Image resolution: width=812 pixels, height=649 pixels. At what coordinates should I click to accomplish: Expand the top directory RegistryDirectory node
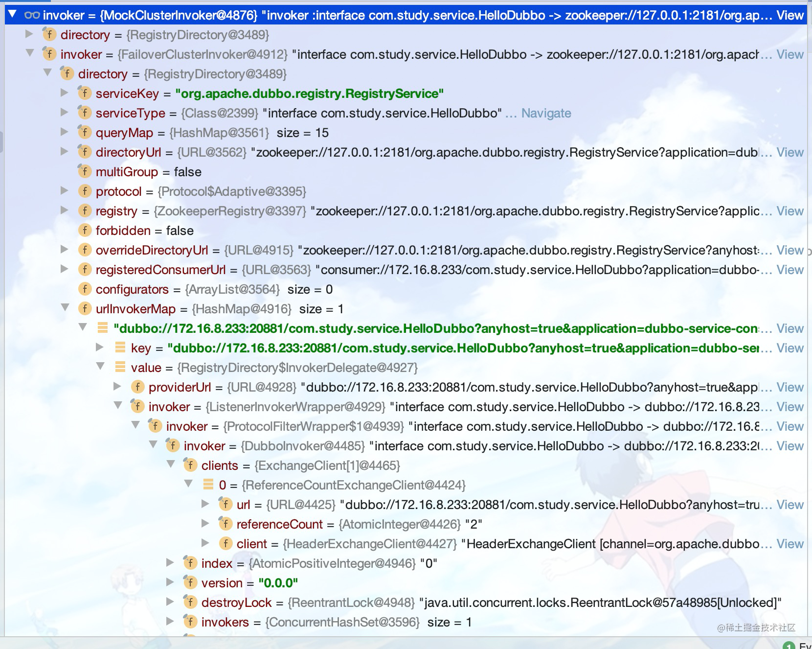tap(29, 34)
